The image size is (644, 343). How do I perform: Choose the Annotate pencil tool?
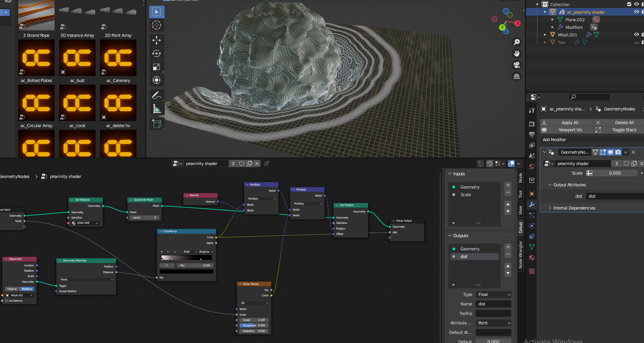point(157,95)
